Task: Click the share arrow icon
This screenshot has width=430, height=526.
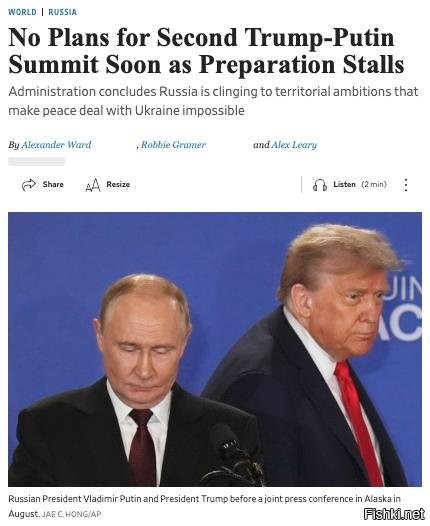Action: (29, 185)
